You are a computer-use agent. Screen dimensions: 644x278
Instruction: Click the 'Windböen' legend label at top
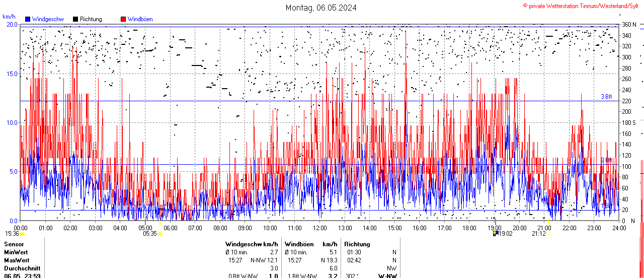(140, 19)
